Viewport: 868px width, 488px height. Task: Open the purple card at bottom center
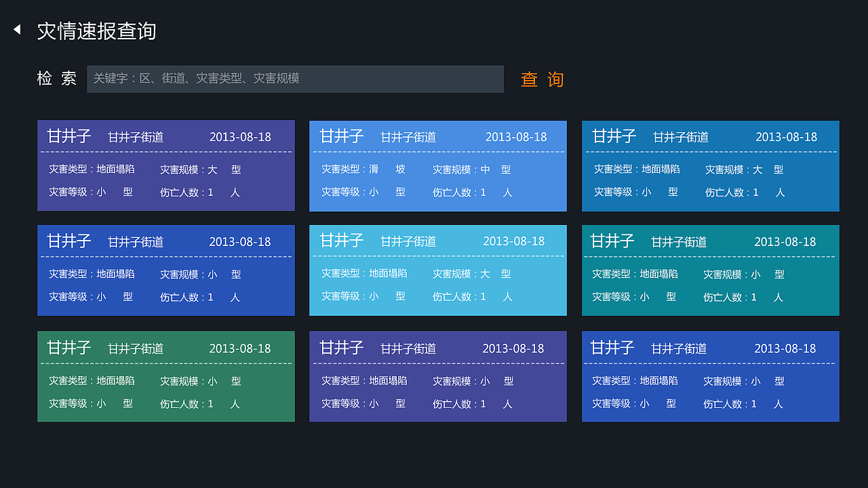click(x=437, y=376)
